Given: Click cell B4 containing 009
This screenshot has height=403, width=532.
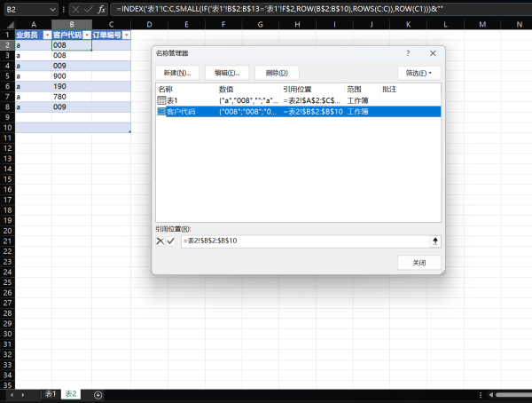Looking at the screenshot, I should pyautogui.click(x=72, y=66).
